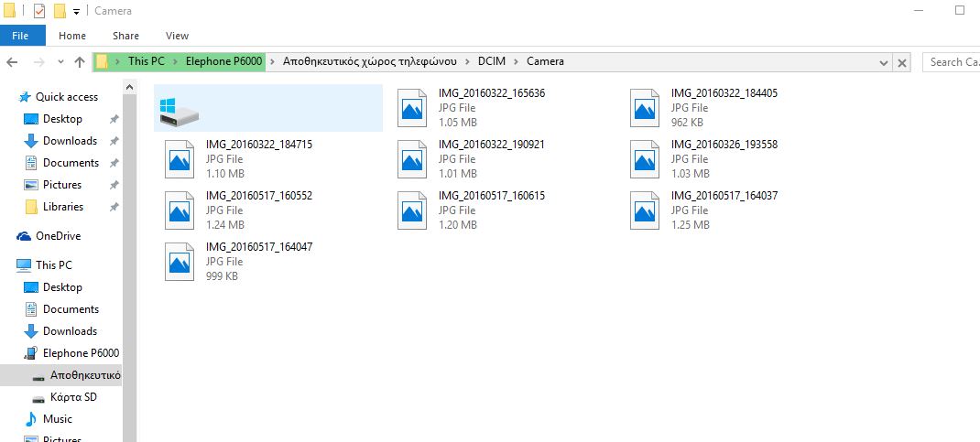Open pinned Downloads under Quick access

point(70,140)
